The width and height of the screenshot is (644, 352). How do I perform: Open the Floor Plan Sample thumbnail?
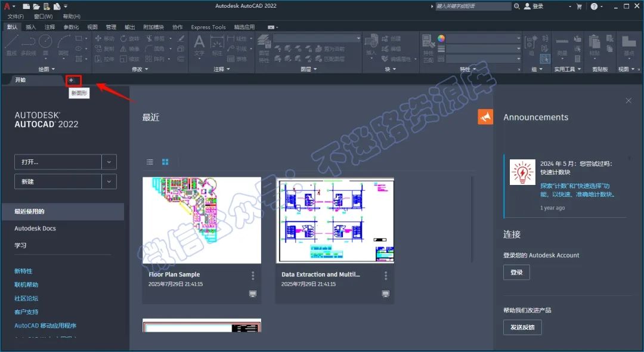pyautogui.click(x=202, y=220)
